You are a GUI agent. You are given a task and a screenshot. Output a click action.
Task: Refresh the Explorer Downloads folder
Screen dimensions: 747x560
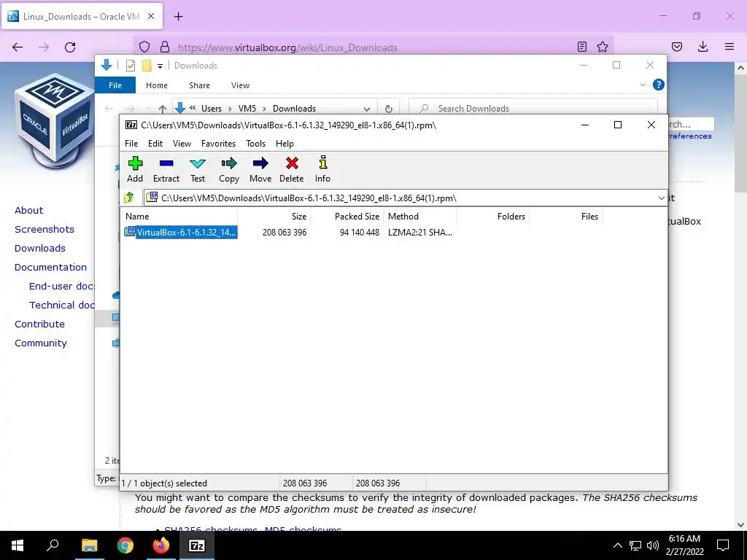[389, 109]
